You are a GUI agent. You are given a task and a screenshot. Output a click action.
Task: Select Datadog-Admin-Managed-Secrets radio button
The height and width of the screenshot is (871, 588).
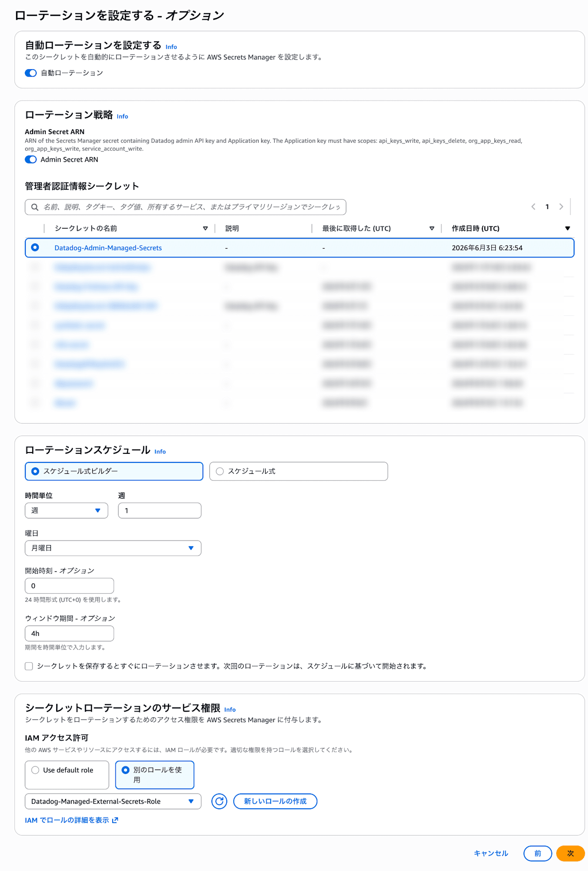35,247
